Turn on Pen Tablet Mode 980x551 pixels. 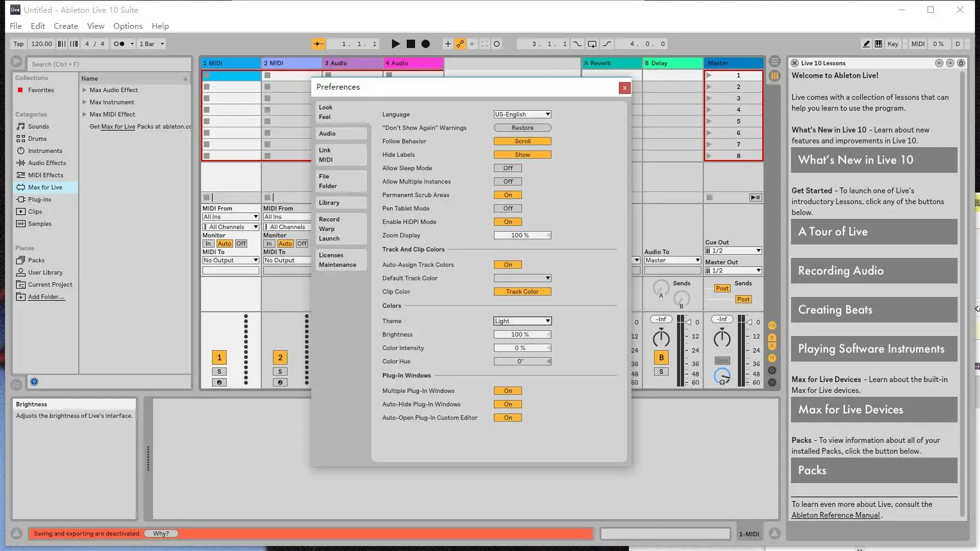[508, 208]
